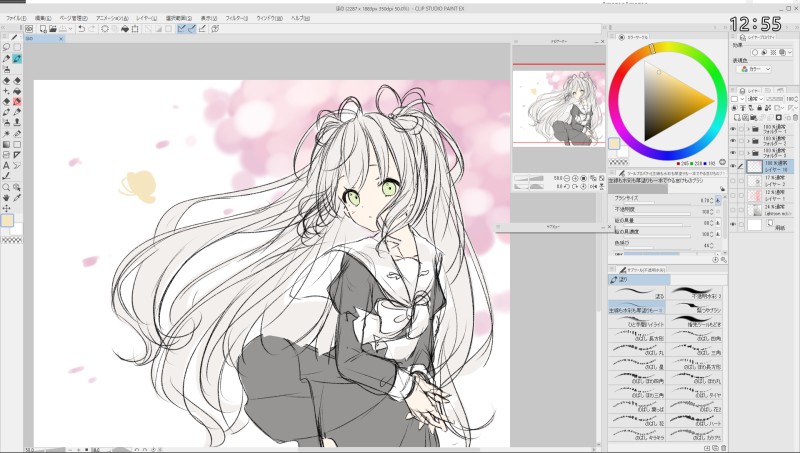Toggle visibility of フォルダー 2 layer
Viewport: 800px width, 453px height.
(733, 141)
